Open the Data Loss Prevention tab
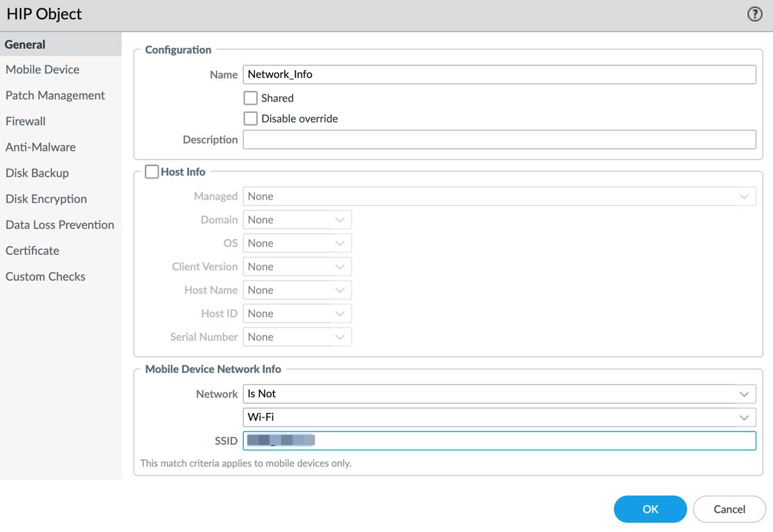This screenshot has width=773, height=532. coord(60,225)
